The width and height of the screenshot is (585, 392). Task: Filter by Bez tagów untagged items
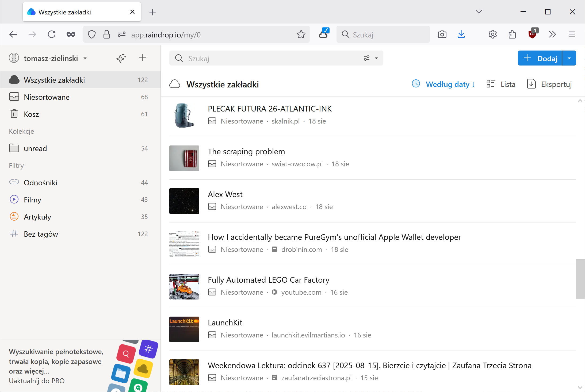pyautogui.click(x=80, y=234)
